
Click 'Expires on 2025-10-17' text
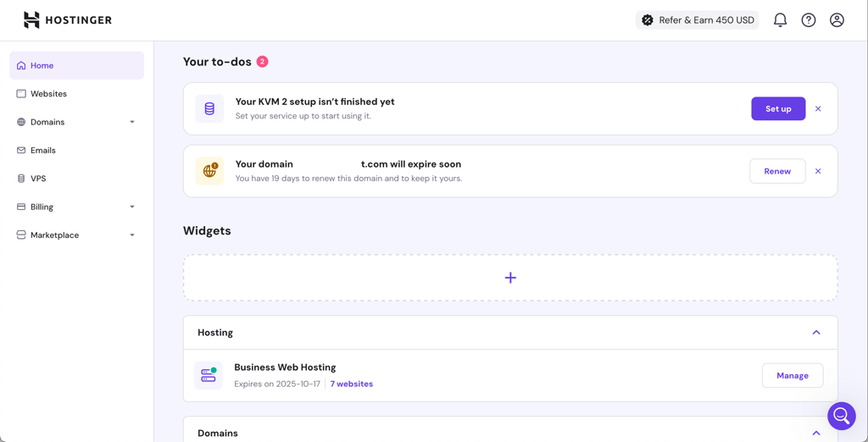pos(277,384)
